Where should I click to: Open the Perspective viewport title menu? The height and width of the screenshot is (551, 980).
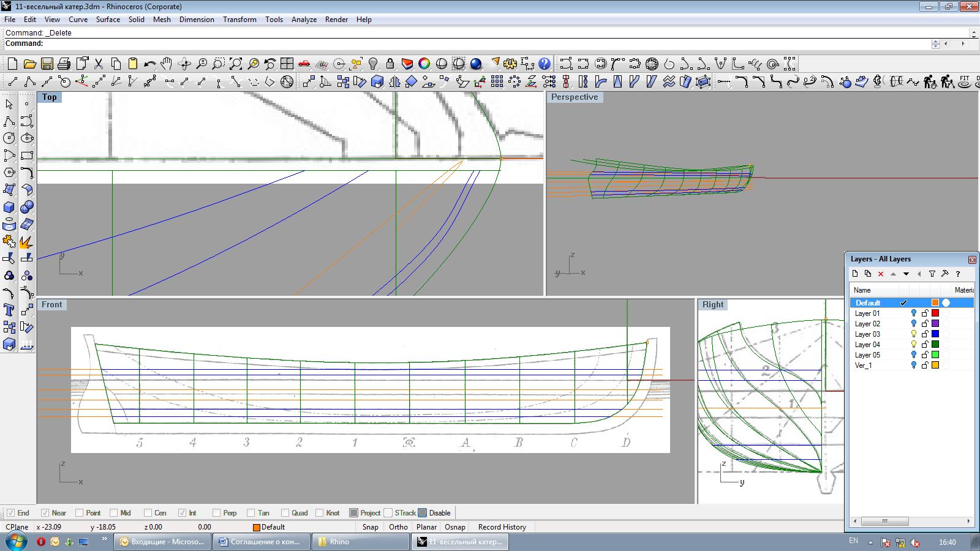pos(574,97)
